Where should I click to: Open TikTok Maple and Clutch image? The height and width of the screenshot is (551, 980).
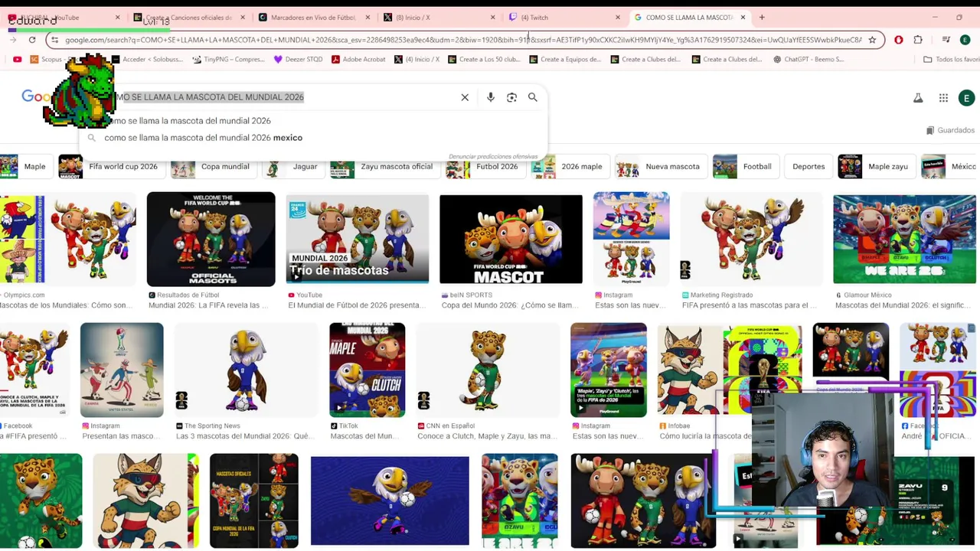367,370
